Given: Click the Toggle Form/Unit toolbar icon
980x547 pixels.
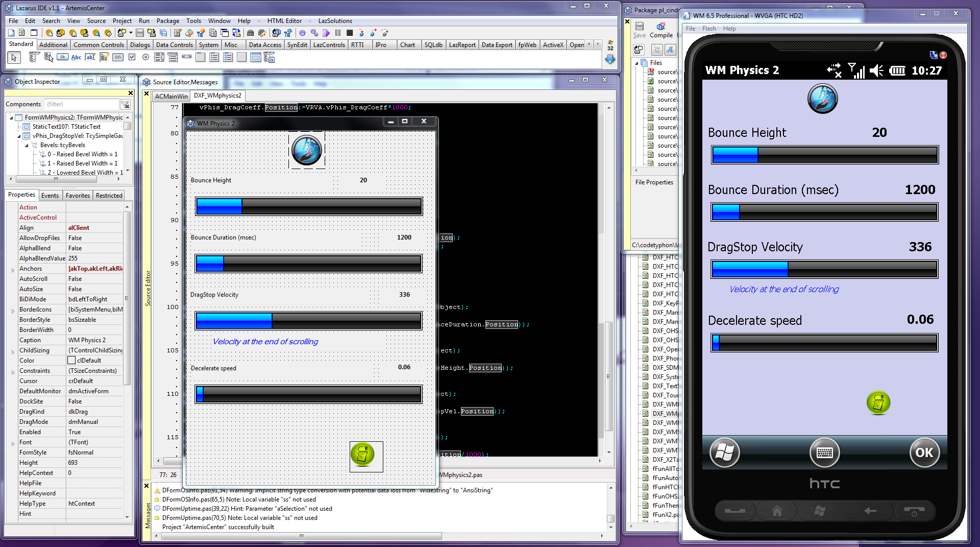Looking at the screenshot, I should coord(236,33).
